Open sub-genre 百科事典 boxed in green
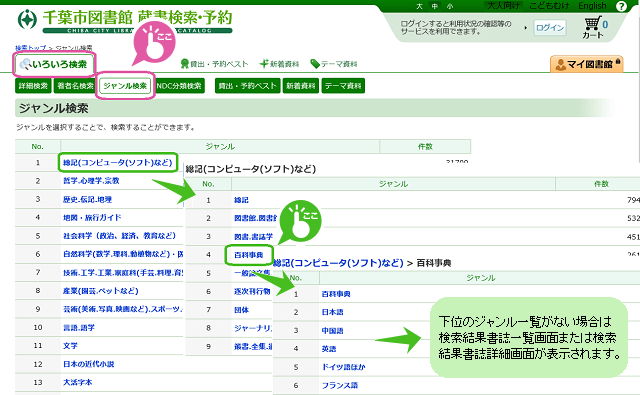Image resolution: width=640 pixels, height=395 pixels. pyautogui.click(x=249, y=255)
